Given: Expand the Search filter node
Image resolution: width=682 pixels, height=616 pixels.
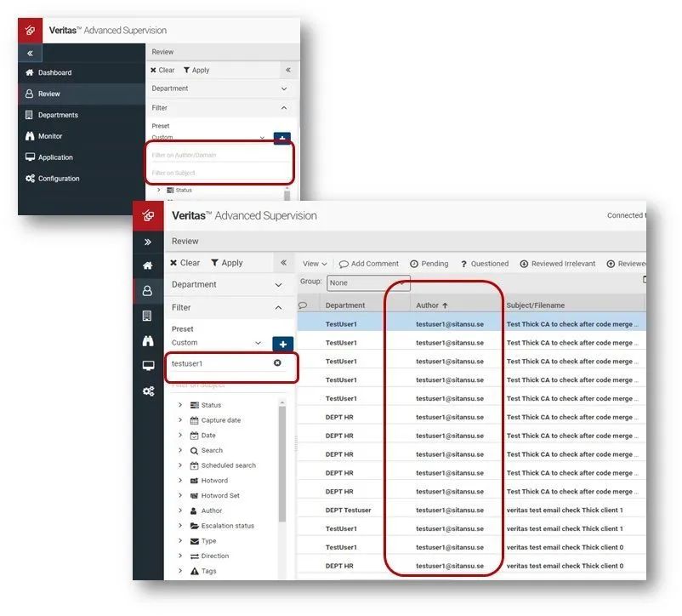Looking at the screenshot, I should click(180, 450).
